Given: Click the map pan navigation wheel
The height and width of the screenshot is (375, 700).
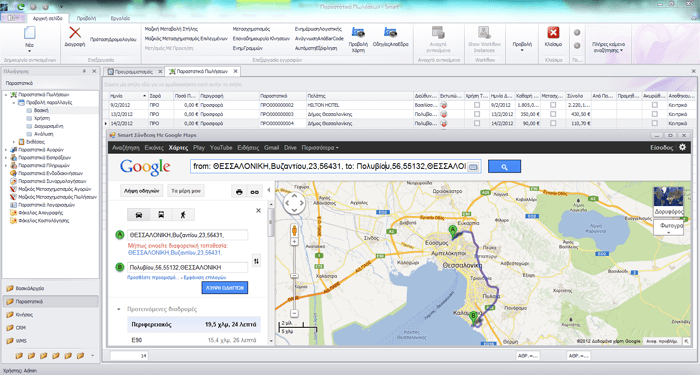Looking at the screenshot, I should (x=294, y=203).
